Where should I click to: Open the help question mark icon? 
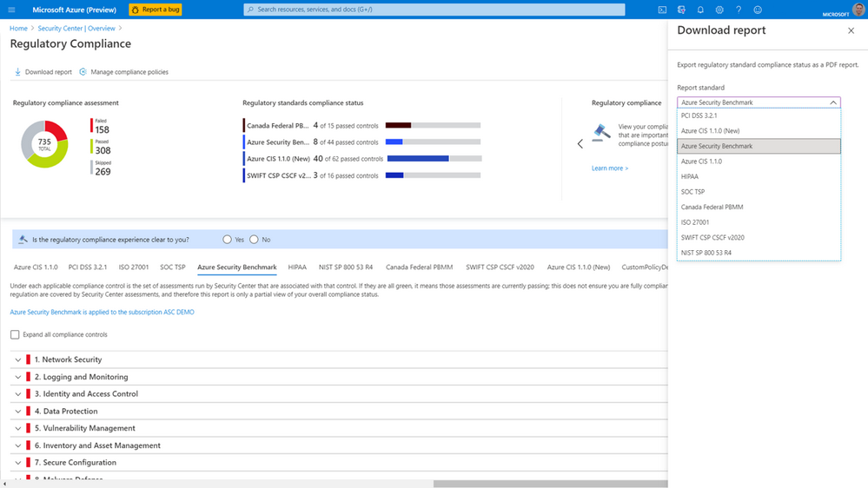pyautogui.click(x=739, y=10)
